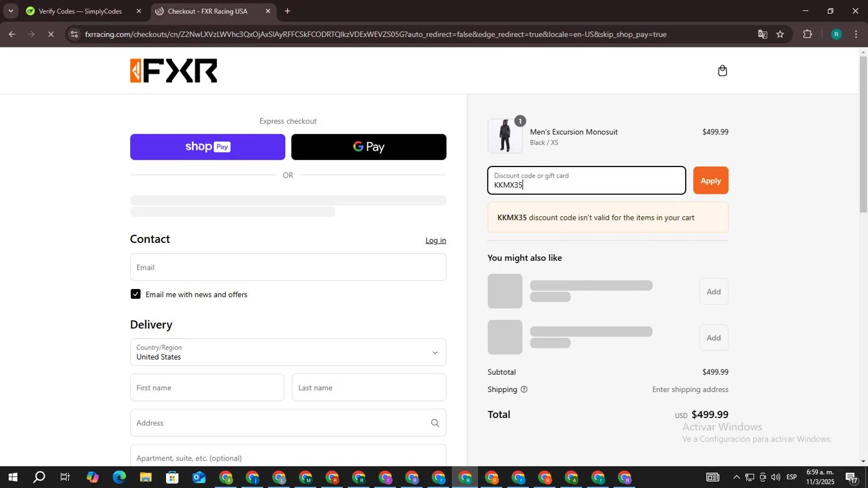The image size is (868, 488).
Task: Close the Checkout FXR Racing tab
Action: 268,11
